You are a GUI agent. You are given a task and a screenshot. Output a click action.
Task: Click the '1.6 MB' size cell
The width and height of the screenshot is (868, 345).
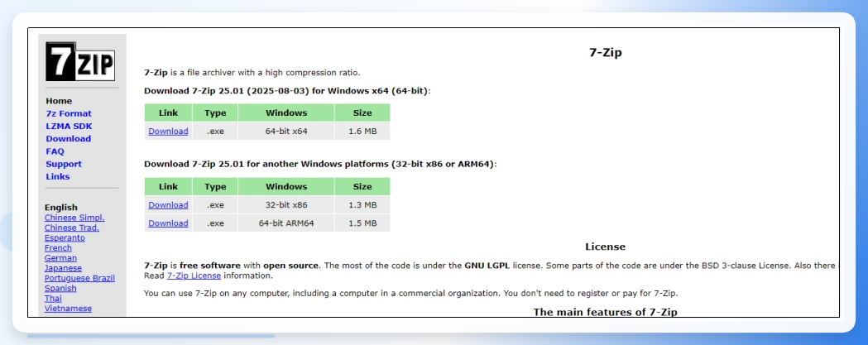coord(362,132)
